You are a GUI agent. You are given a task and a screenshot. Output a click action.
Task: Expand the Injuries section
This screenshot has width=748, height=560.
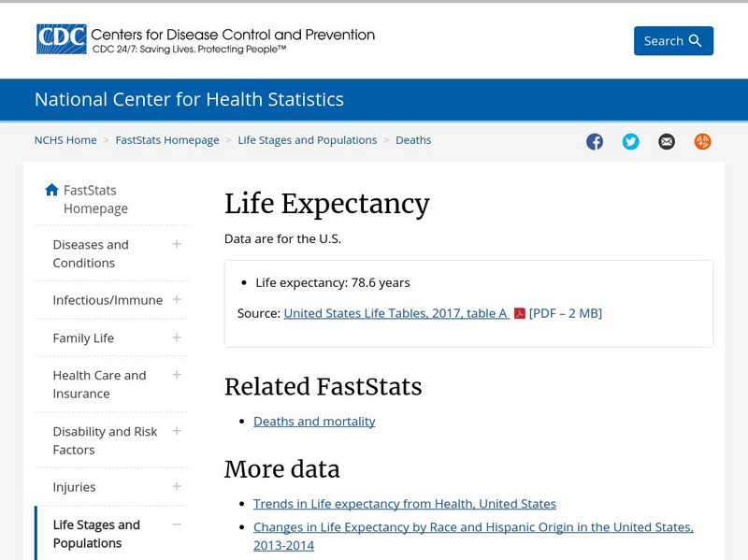176,486
